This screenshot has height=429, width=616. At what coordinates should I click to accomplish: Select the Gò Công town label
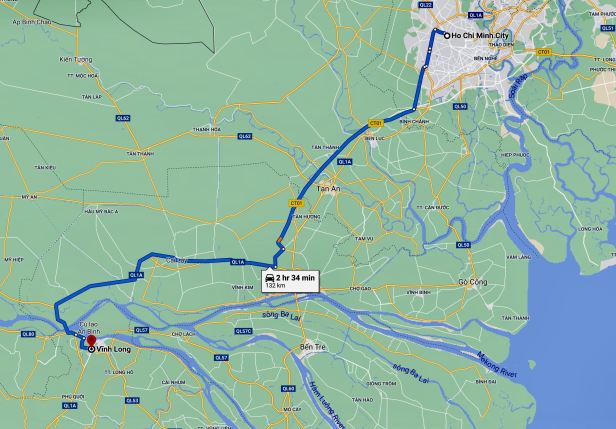coord(473,282)
